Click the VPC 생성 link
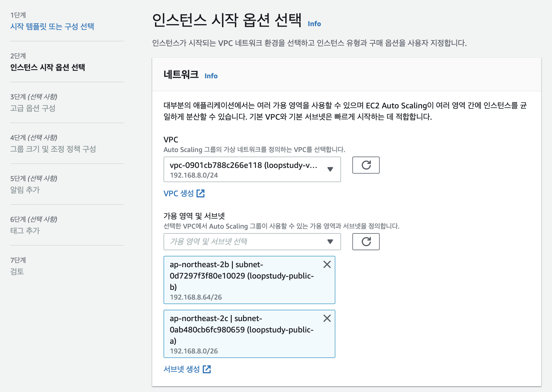 [x=179, y=193]
